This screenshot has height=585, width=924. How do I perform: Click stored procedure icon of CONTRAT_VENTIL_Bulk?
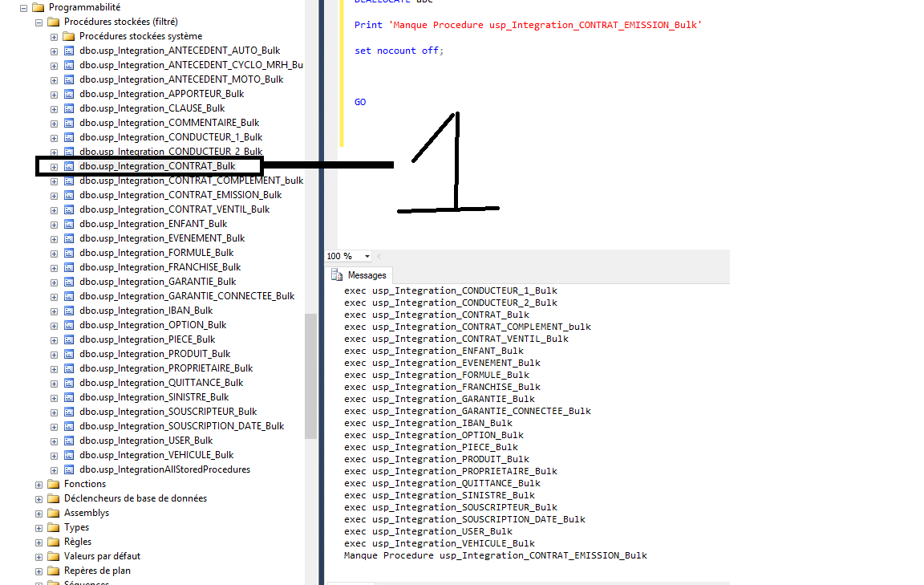pos(69,209)
